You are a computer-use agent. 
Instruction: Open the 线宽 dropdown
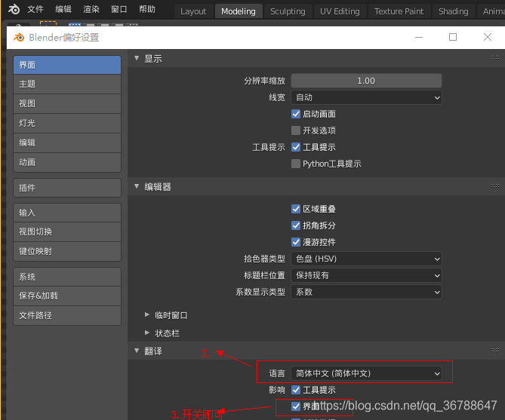tap(366, 97)
